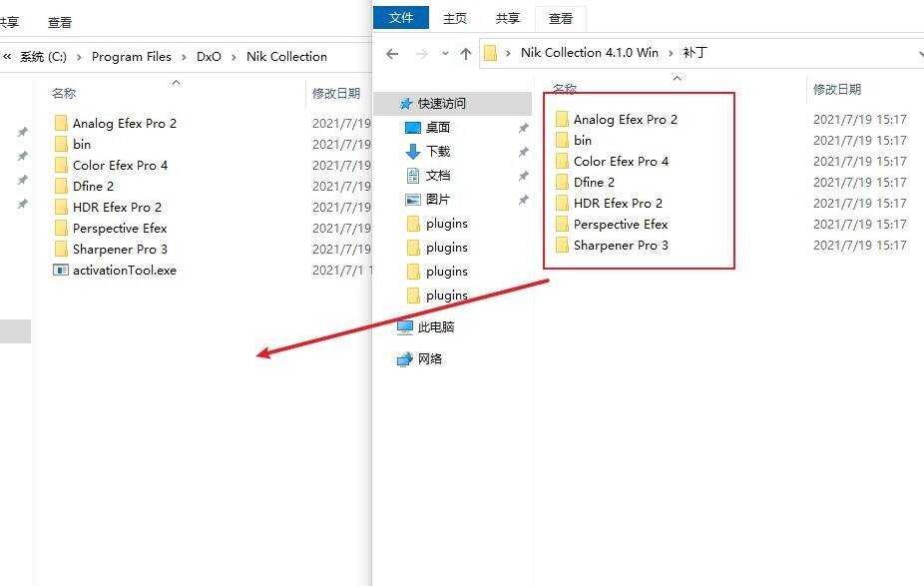Click Program Files breadcrumb in address bar

coord(131,57)
